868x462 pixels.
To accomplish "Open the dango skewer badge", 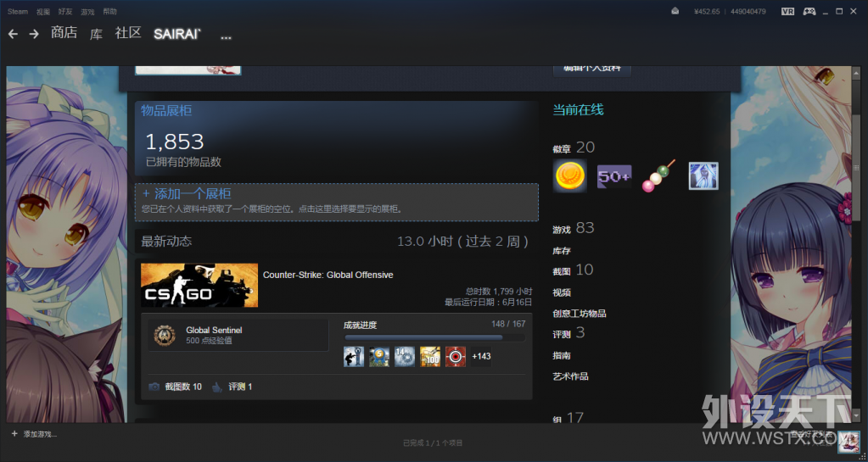I will (658, 176).
